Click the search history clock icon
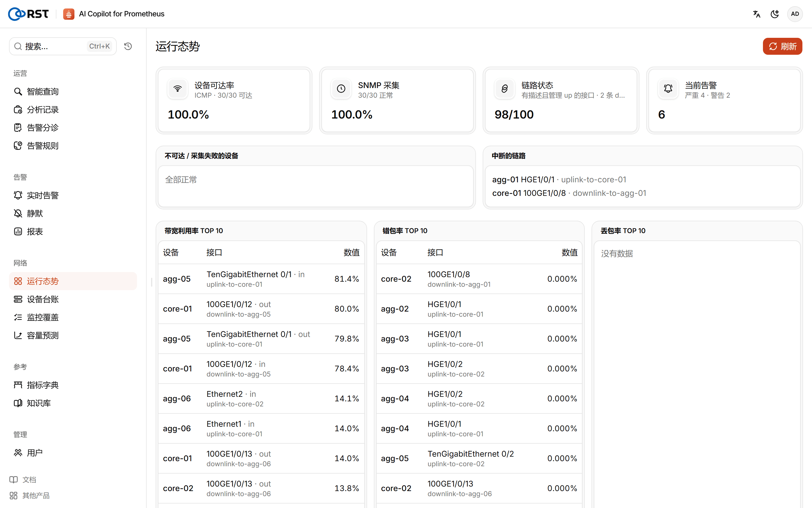This screenshot has height=508, width=812. click(x=128, y=46)
